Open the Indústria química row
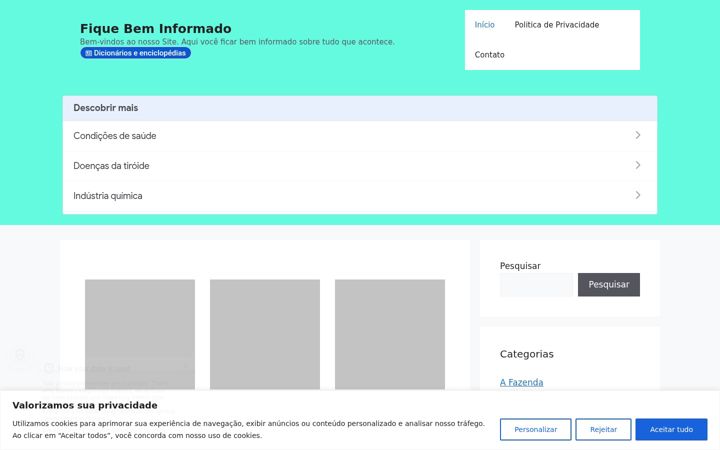Image resolution: width=720 pixels, height=450 pixels. coord(360,196)
